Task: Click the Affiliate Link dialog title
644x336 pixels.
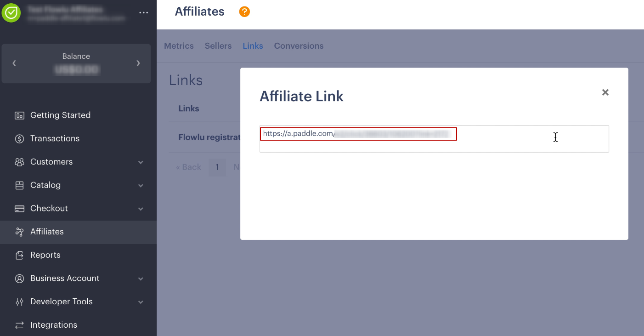Action: [302, 97]
